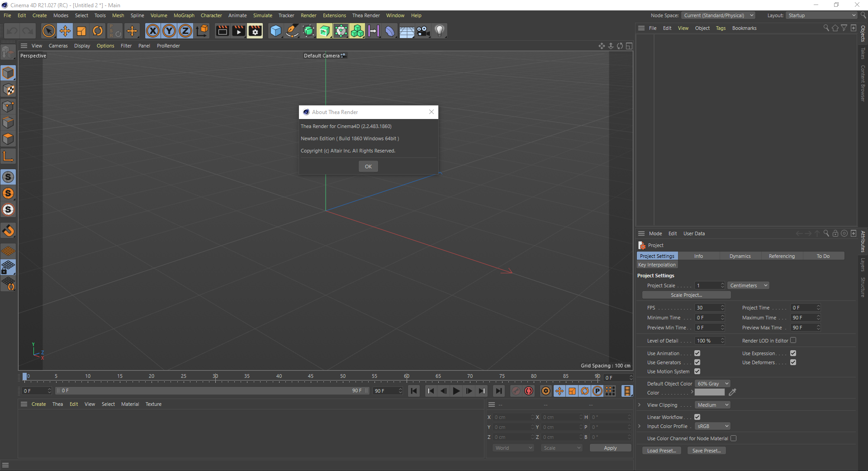Open the Default Object Color dropdown
This screenshot has width=868, height=471.
(x=712, y=384)
